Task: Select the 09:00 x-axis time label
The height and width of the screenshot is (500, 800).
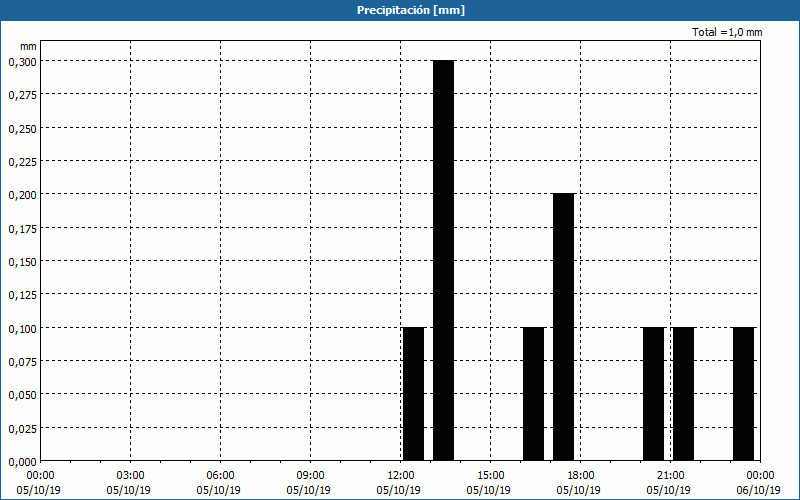Action: tap(310, 476)
